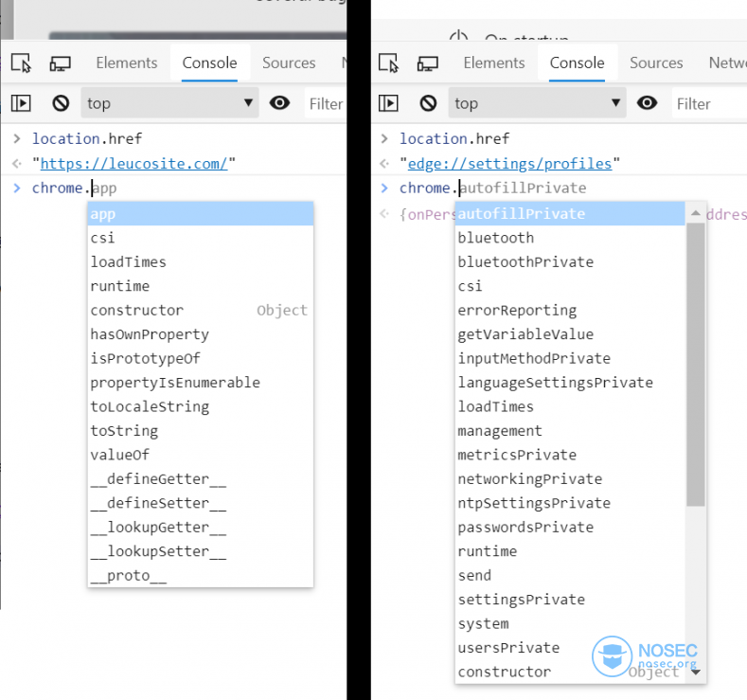This screenshot has width=747, height=700.
Task: Pick 'isPrototypeOf' suggestion
Action: [201, 358]
